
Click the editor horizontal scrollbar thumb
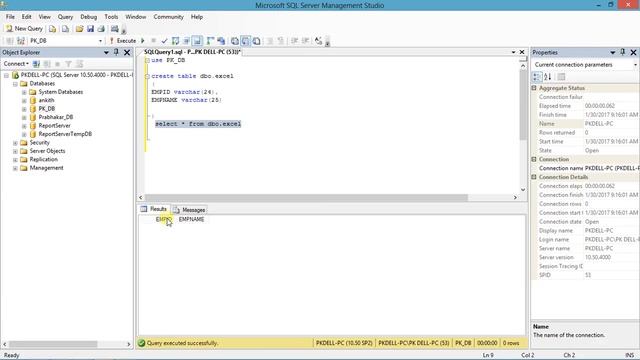[307, 198]
